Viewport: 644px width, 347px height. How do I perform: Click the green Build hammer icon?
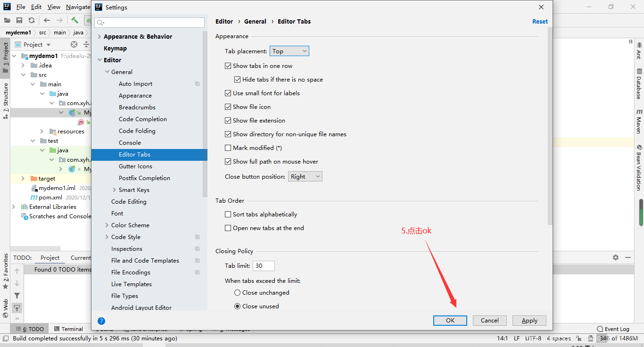75,20
